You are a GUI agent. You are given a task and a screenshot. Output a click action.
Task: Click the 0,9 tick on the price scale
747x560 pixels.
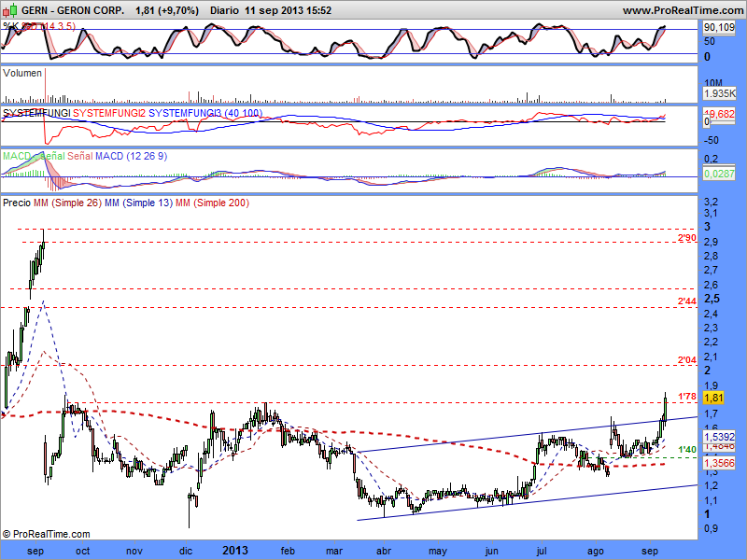(711, 528)
